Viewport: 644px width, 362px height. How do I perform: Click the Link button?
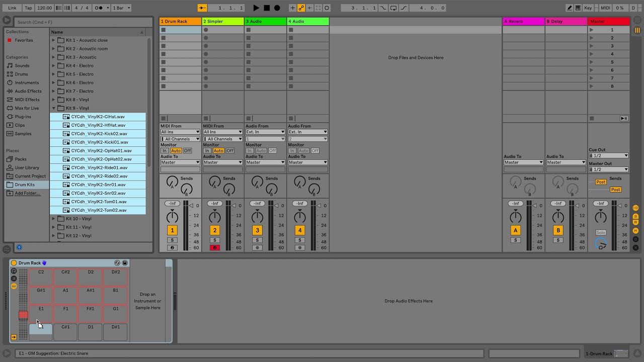tap(12, 8)
